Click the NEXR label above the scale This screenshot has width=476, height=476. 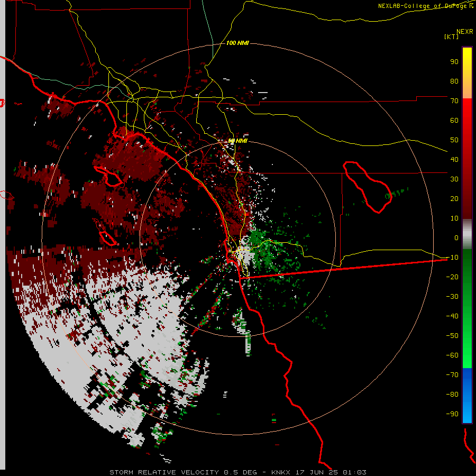tap(465, 32)
